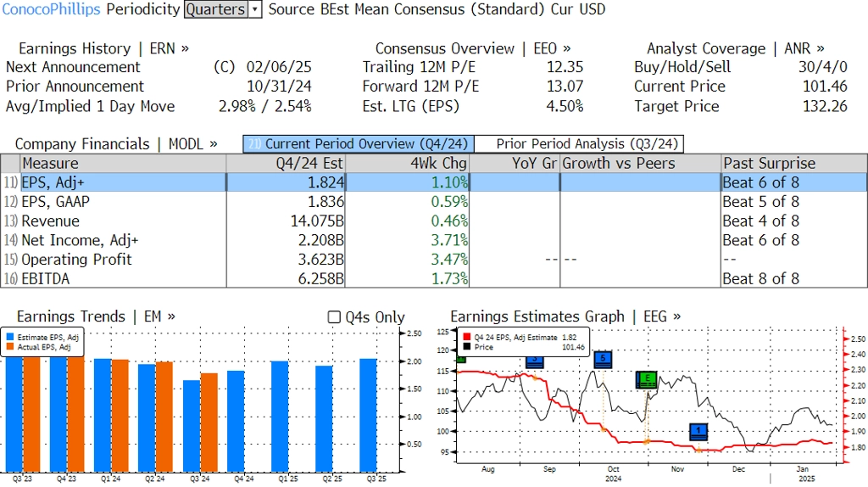Click the YoY Gr column header
Viewport: 868px width, 487px height.
(515, 164)
